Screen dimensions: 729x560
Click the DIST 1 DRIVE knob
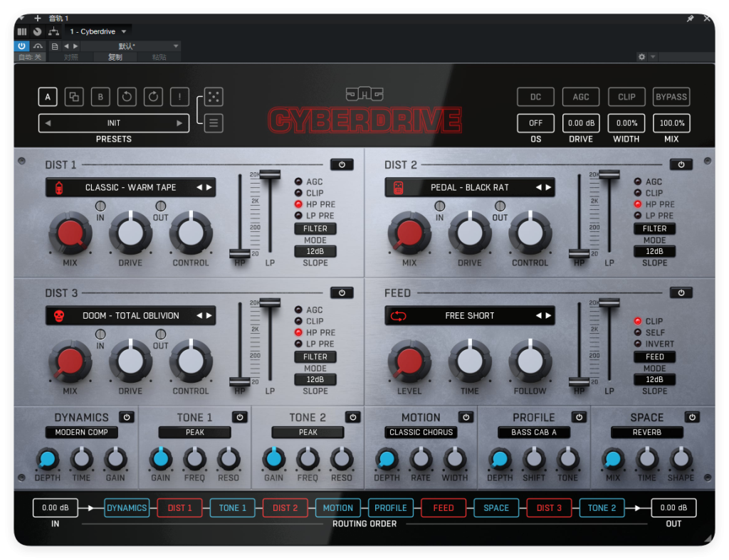pos(131,233)
